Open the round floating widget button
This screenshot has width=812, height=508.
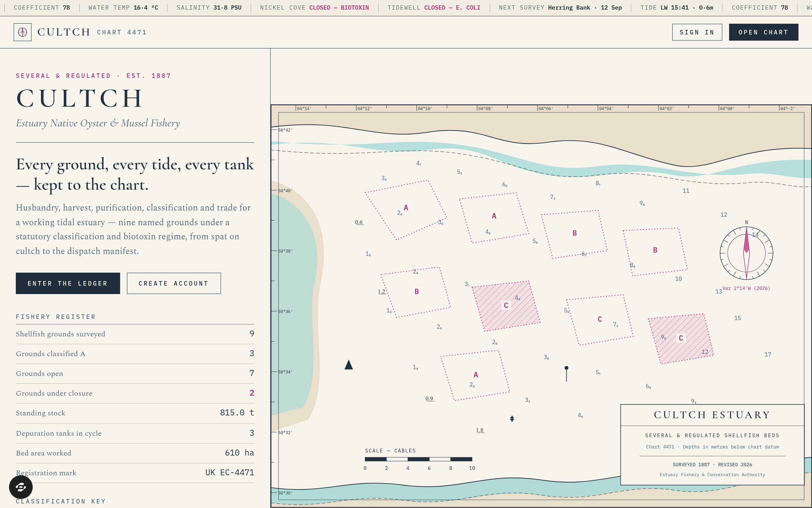(x=21, y=487)
